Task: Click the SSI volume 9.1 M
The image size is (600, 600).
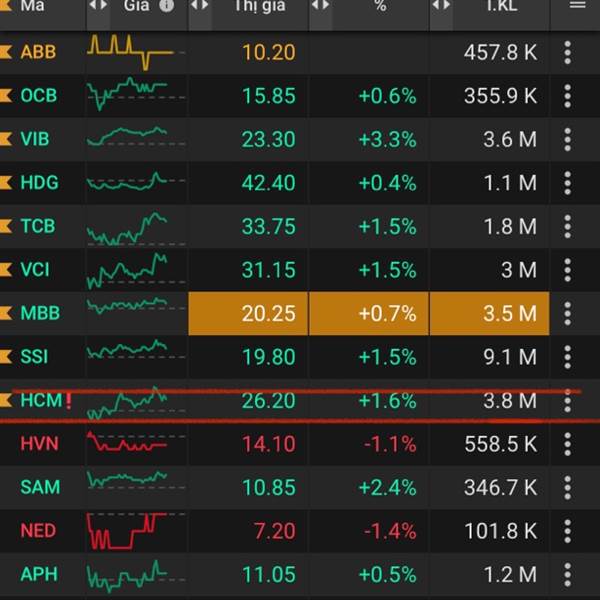Action: pos(510,357)
